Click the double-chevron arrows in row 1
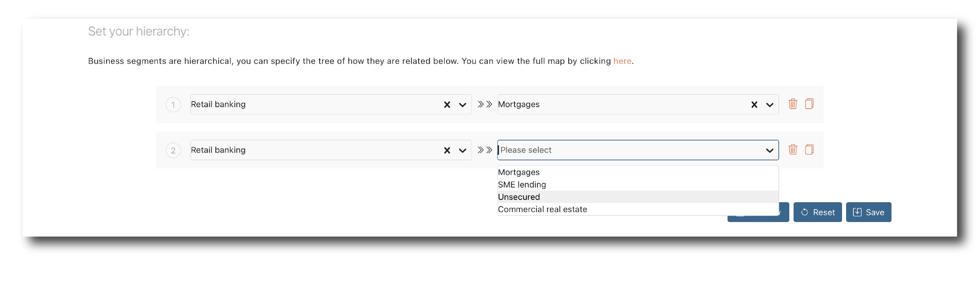980x288 pixels. click(x=485, y=105)
